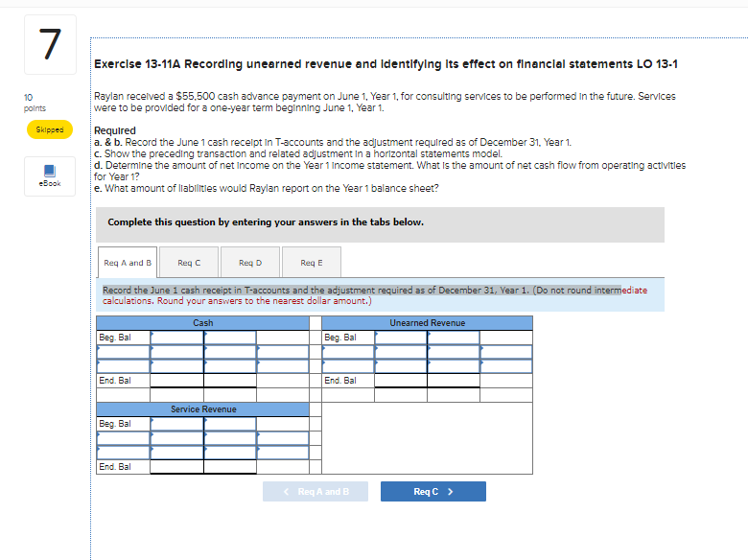Click the Service Revenue T-account header

[x=202, y=409]
